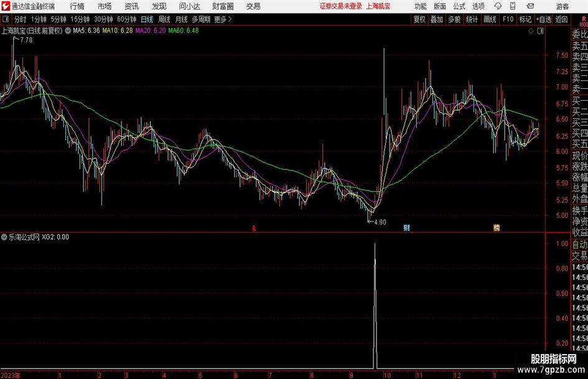
Task: Click the 委比 label in the quote panel
Action: (x=580, y=34)
